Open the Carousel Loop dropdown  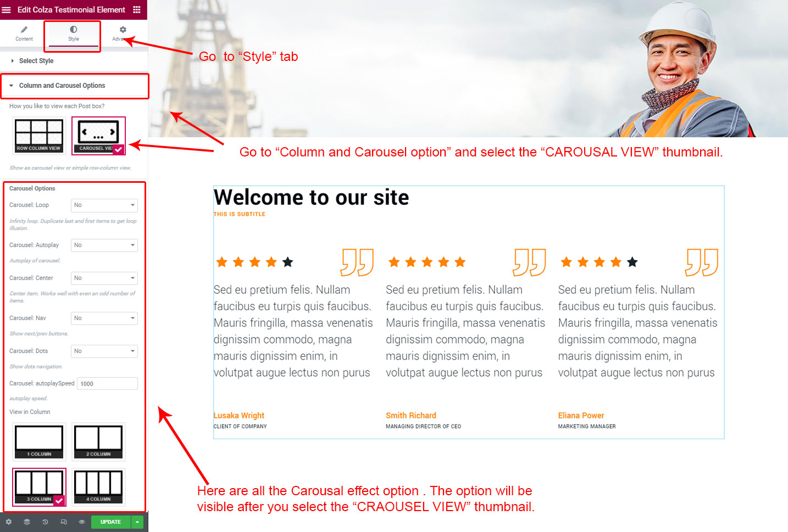point(104,205)
